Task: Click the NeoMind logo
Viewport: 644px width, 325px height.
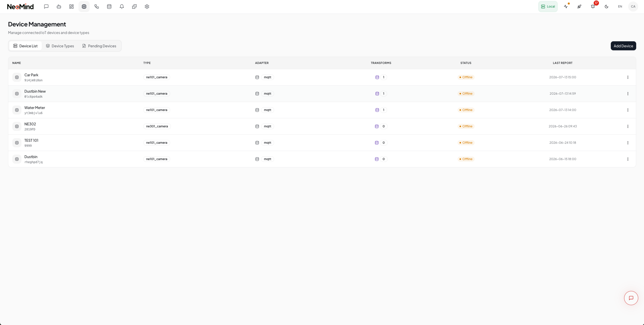Action: pos(20,7)
